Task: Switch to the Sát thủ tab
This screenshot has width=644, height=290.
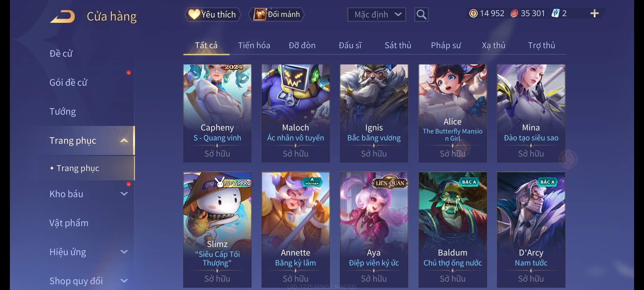Action: (398, 45)
